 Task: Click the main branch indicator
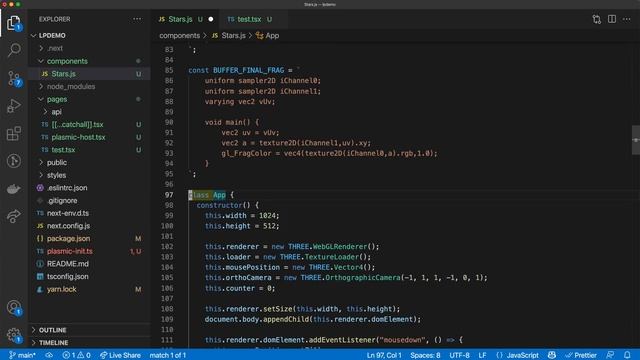(22, 355)
